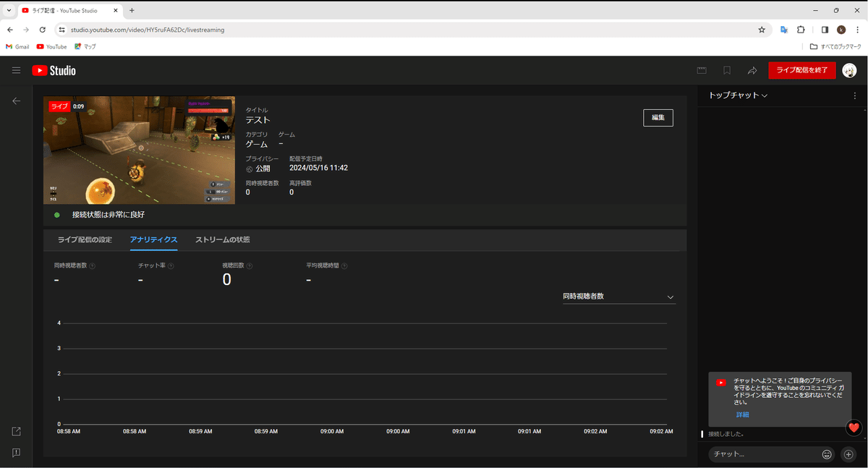Screen dimensions: 868x468
Task: Click the plus icon beside chat input
Action: (848, 454)
